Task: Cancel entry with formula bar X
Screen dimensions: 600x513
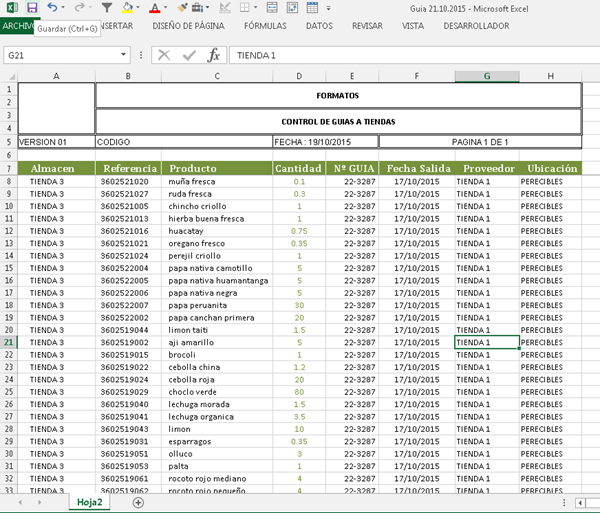Action: 164,56
